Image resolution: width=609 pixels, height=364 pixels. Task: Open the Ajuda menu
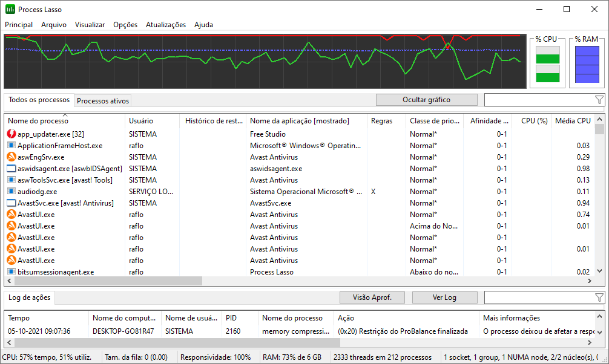[x=203, y=24]
